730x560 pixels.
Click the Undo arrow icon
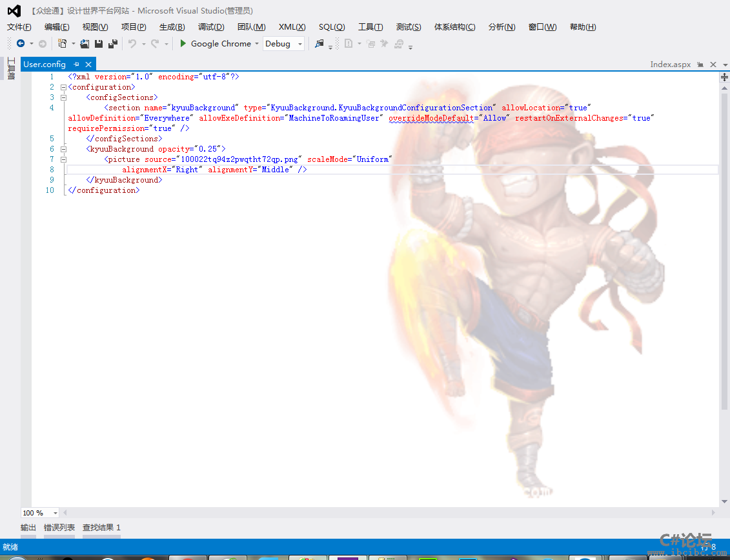click(133, 44)
